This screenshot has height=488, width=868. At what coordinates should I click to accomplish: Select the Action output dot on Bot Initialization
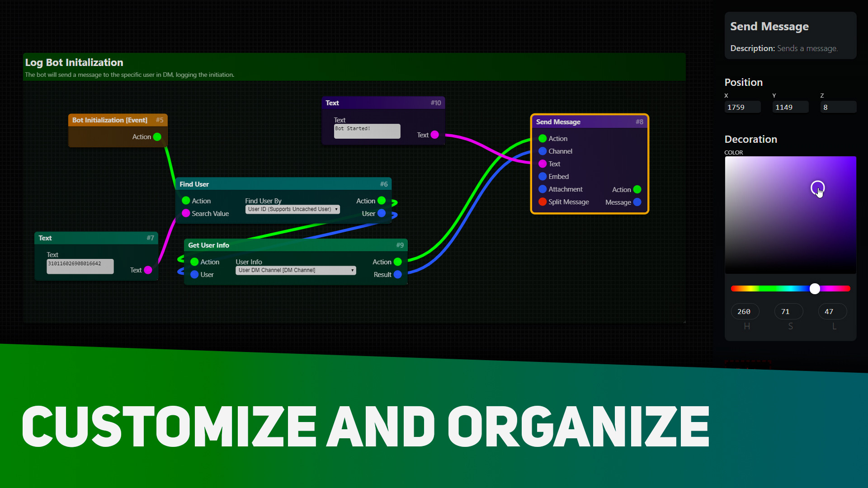tap(157, 137)
